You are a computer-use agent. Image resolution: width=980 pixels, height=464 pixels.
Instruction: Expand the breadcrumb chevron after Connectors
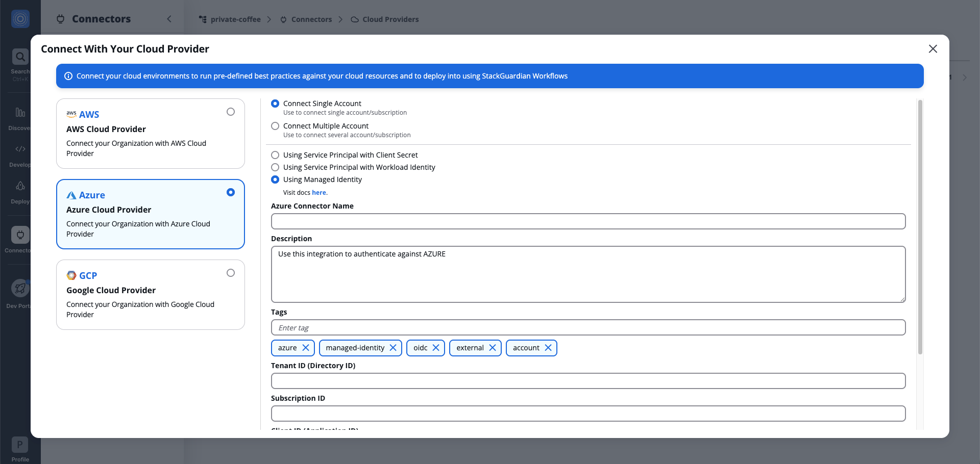pos(340,19)
